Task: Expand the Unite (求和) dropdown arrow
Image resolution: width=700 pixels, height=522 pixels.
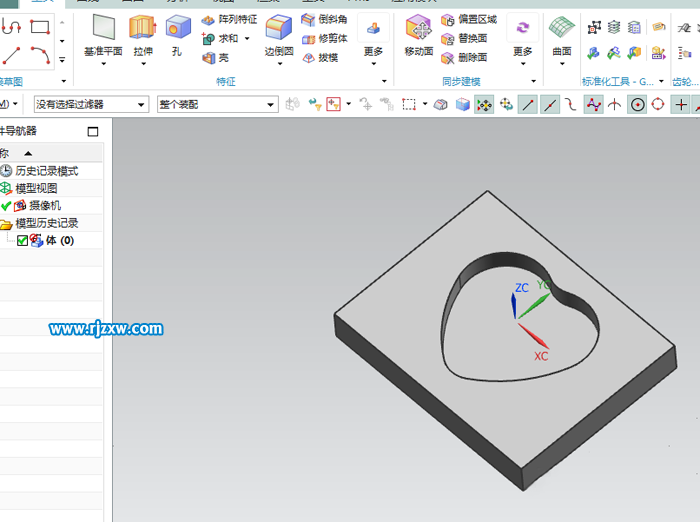Action: pos(247,39)
